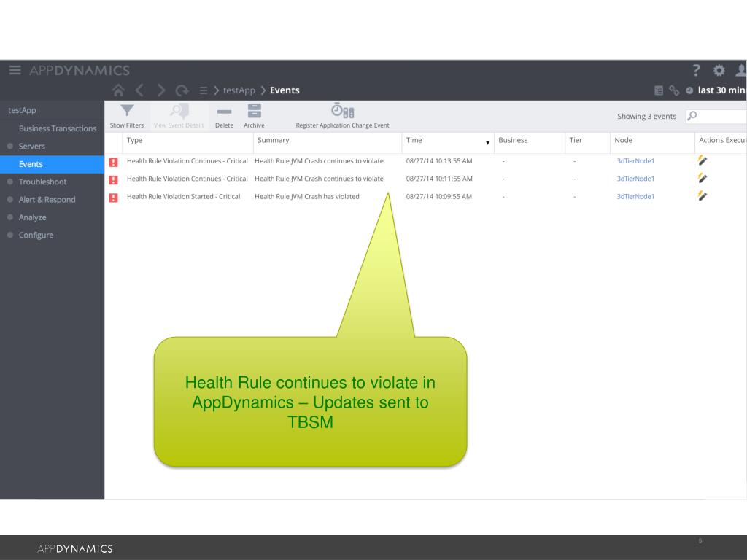Click the Time column sort arrow
747x560 pixels.
point(487,143)
